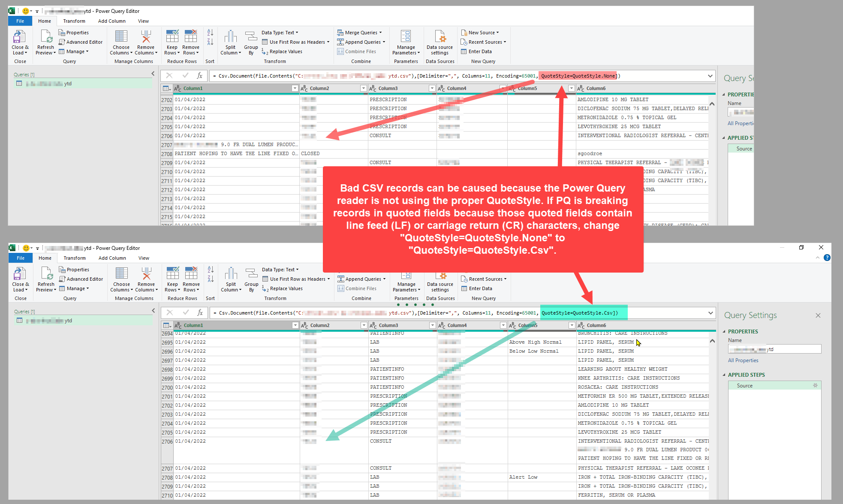Click query Name field in bottom window
This screenshot has width=843, height=504.
(x=775, y=349)
